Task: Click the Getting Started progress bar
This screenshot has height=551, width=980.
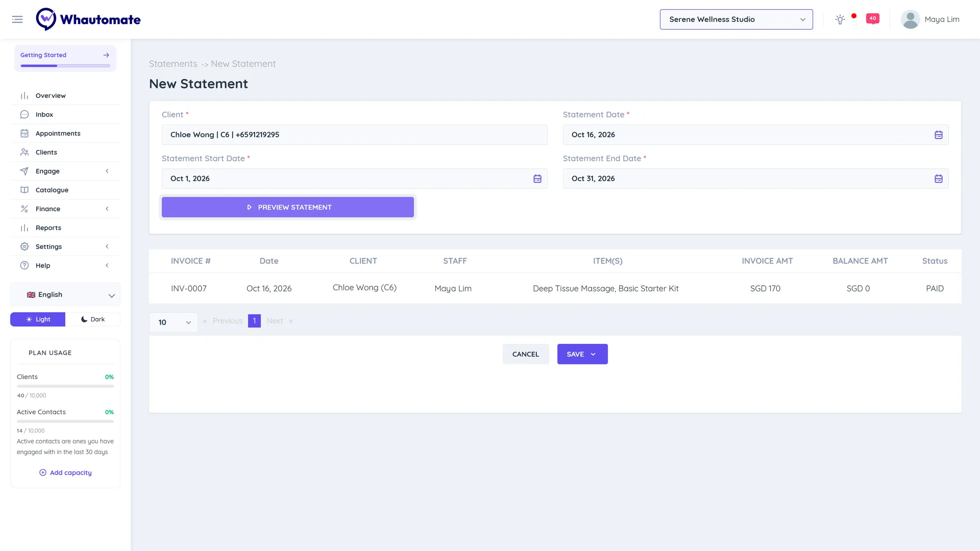Action: 65,66
